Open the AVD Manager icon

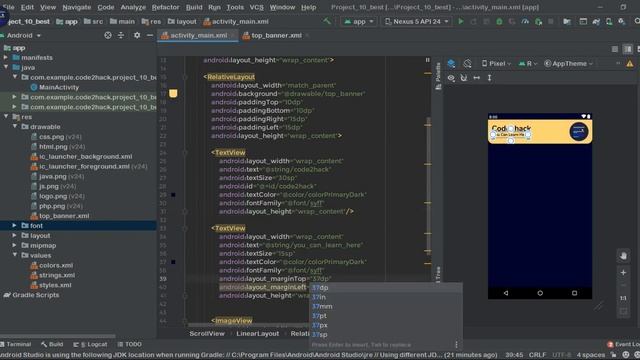(x=609, y=21)
